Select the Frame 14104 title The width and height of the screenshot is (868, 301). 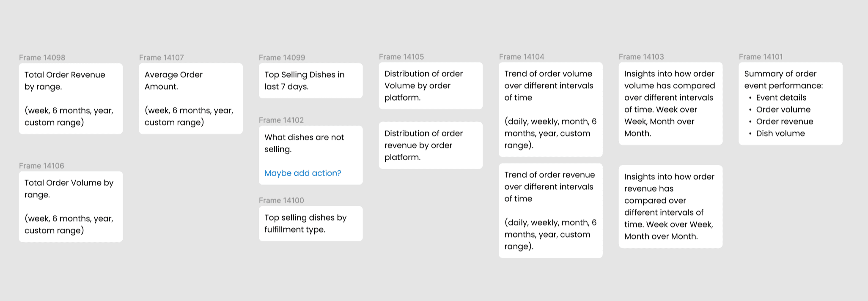point(521,57)
